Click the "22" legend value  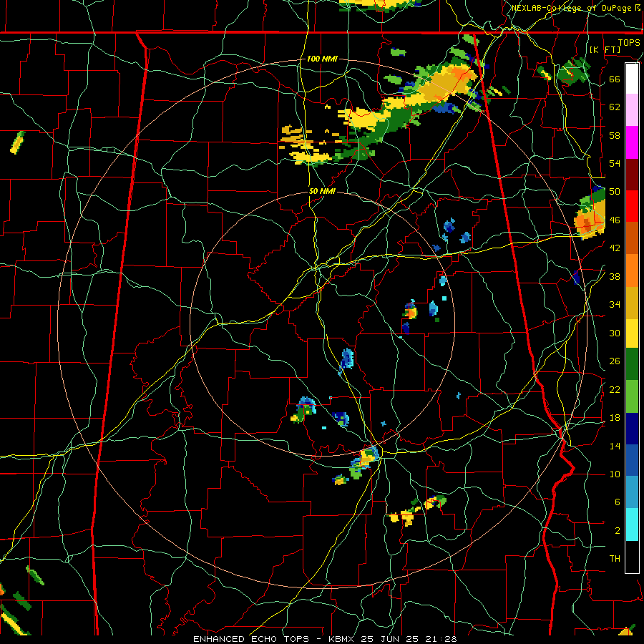pos(615,389)
